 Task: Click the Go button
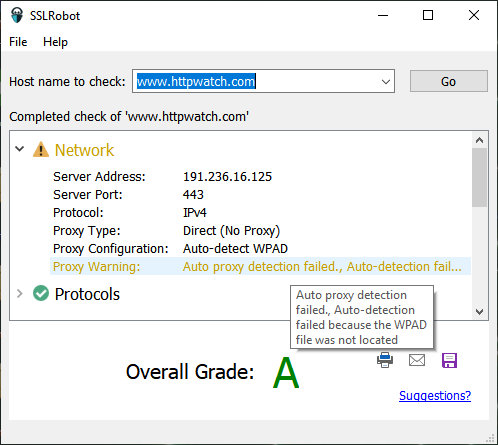click(x=449, y=81)
